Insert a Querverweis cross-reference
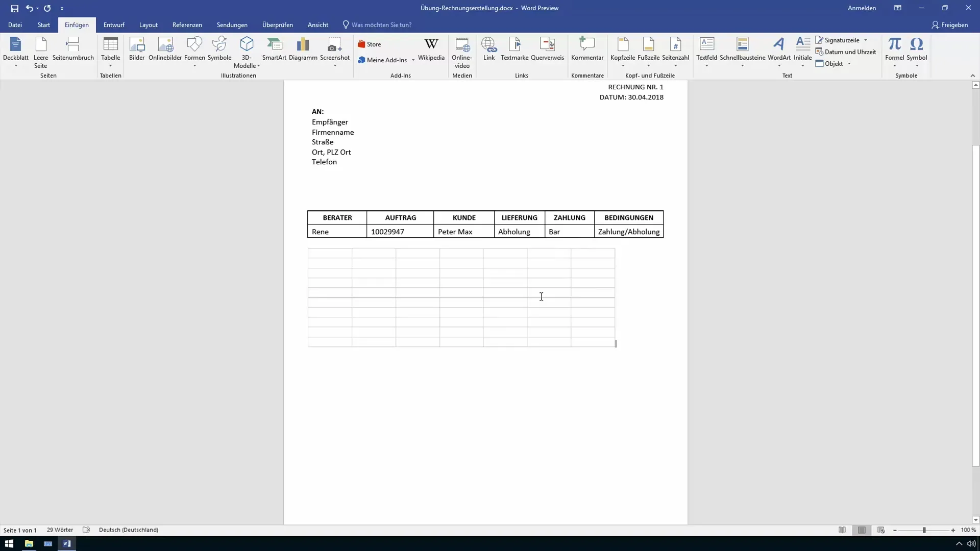Image resolution: width=980 pixels, height=551 pixels. click(547, 49)
